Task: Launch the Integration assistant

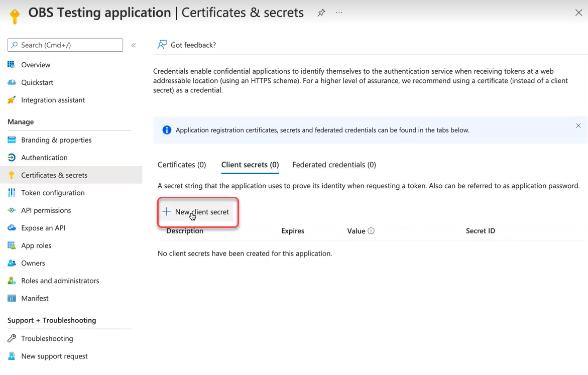Action: 52,99
